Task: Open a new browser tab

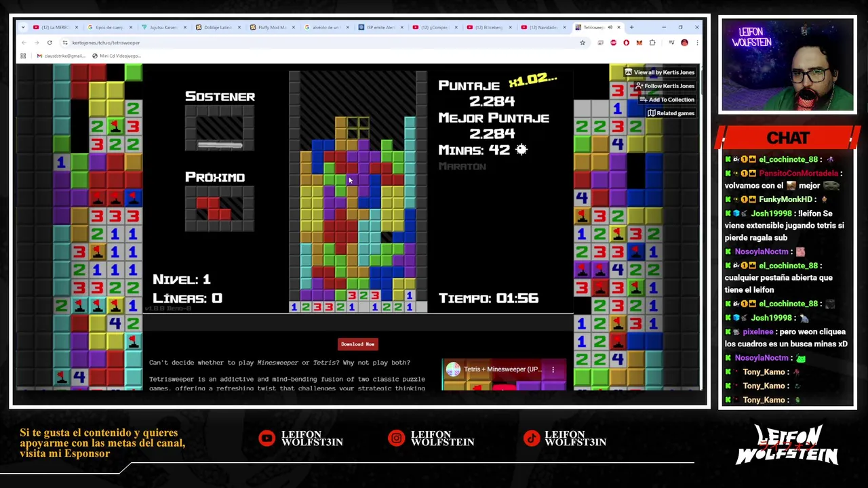Action: [x=631, y=27]
